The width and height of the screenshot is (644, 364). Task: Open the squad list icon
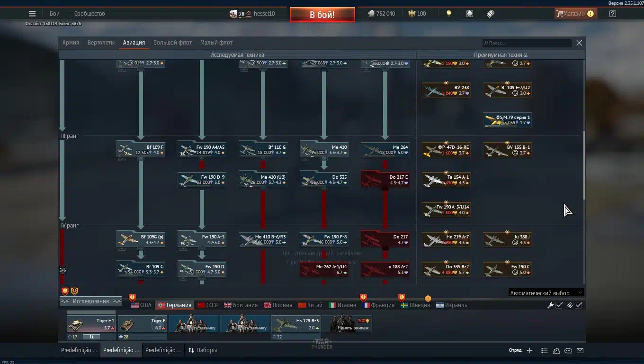[545, 351]
